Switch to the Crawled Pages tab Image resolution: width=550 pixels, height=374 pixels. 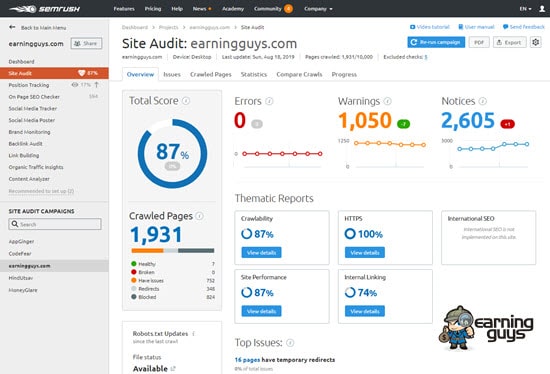211,74
